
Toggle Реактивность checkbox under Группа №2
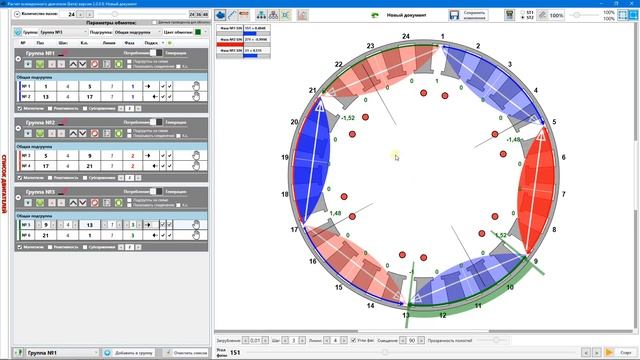point(50,178)
